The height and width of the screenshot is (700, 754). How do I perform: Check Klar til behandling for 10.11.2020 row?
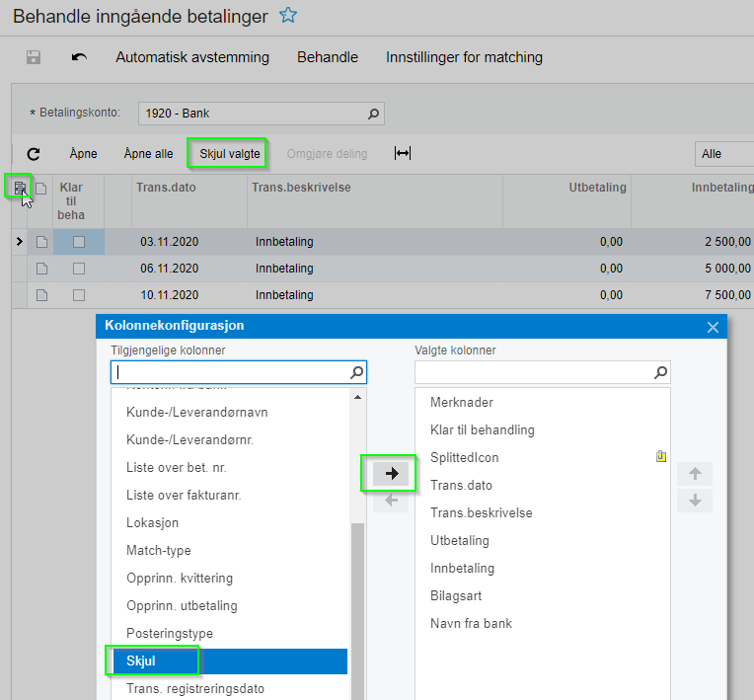[79, 295]
